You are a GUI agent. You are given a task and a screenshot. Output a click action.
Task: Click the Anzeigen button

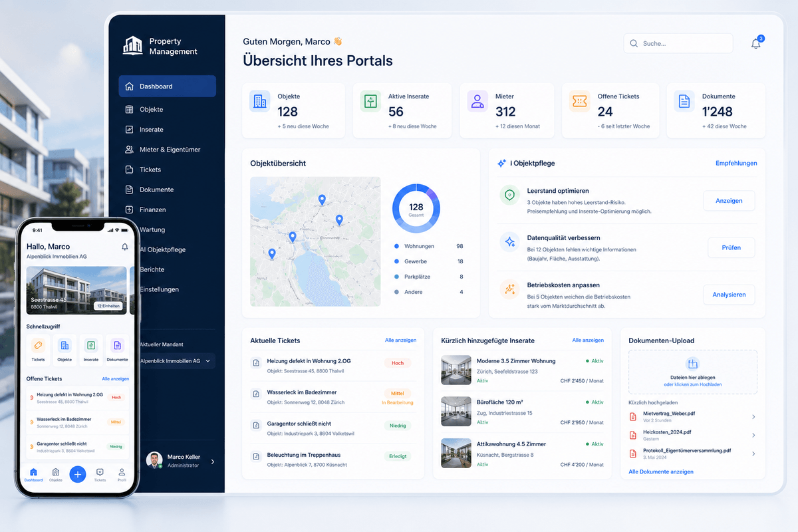tap(729, 200)
